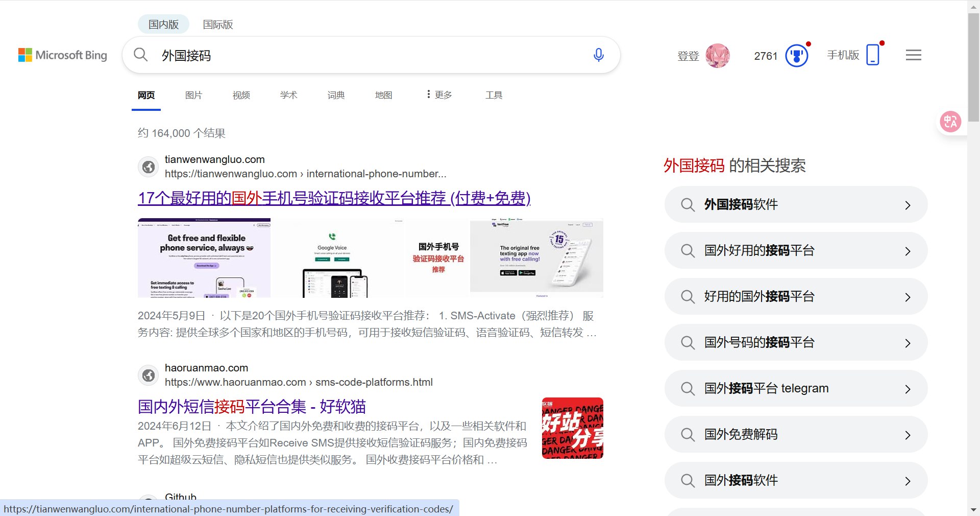Viewport: 980px width, 516px height.
Task: Open the Microsoft Bing logo homepage
Action: (63, 55)
